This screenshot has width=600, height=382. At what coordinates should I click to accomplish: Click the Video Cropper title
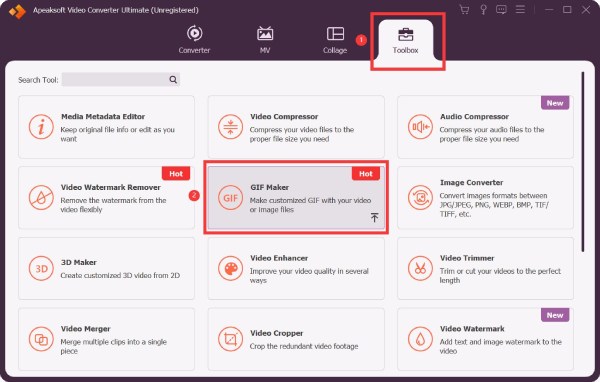[x=276, y=333]
